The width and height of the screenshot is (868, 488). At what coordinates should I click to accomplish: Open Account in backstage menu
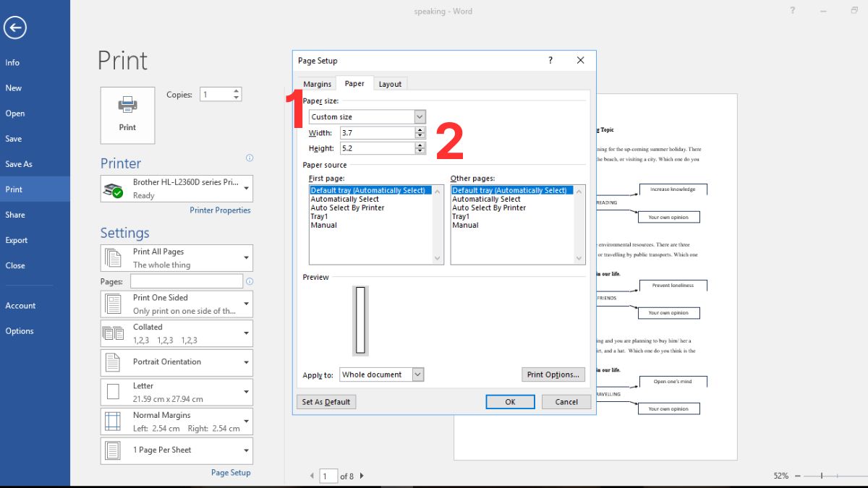[x=35, y=306]
